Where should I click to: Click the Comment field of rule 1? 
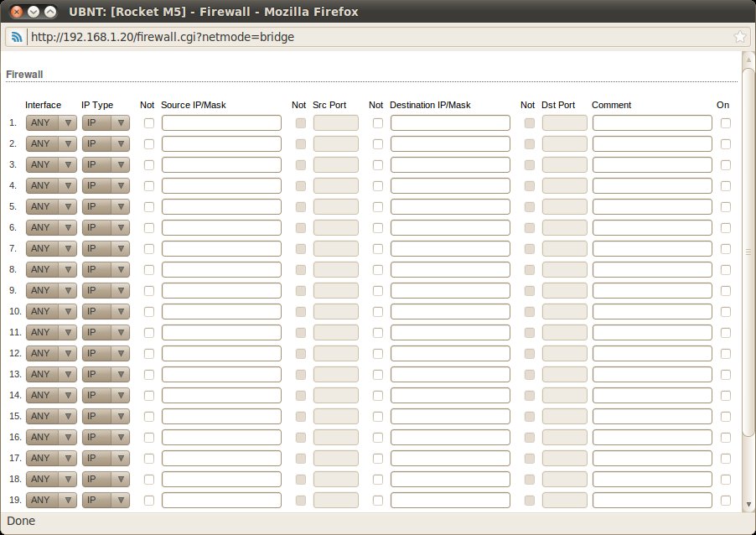652,123
